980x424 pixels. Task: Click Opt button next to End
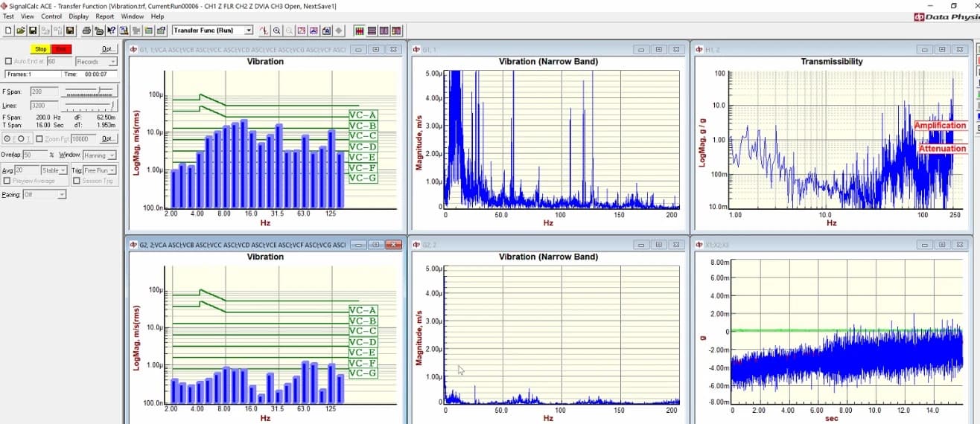[109, 49]
